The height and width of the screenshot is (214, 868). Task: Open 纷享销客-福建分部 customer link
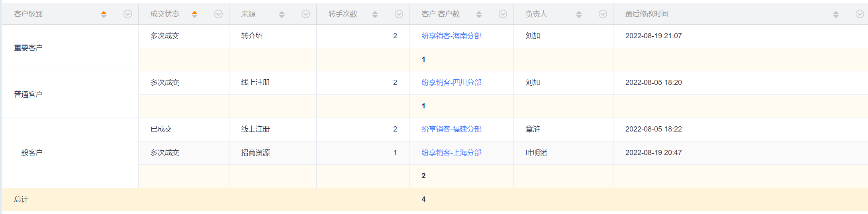[x=451, y=129]
